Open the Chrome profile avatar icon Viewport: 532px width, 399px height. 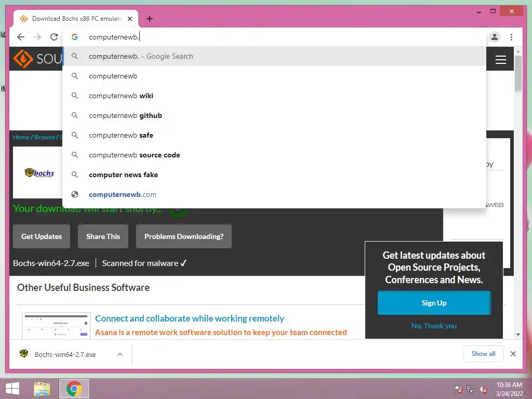tap(495, 37)
